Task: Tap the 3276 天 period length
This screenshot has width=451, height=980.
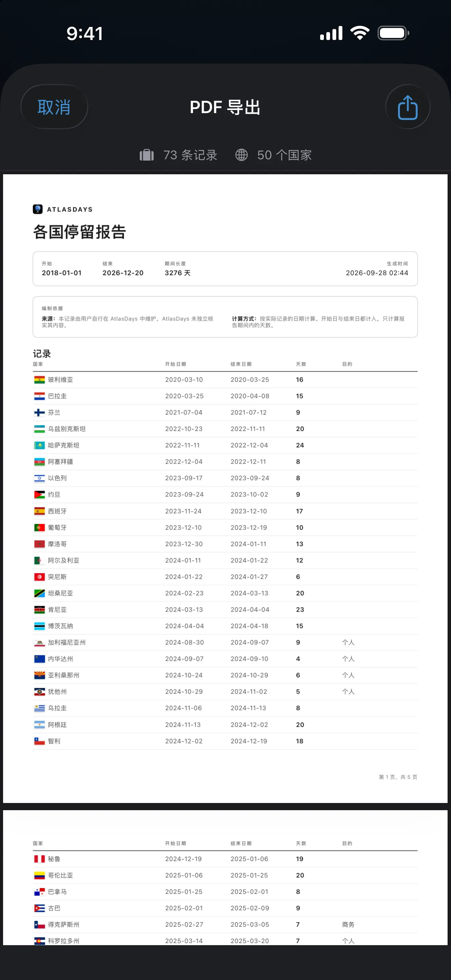Action: click(178, 273)
